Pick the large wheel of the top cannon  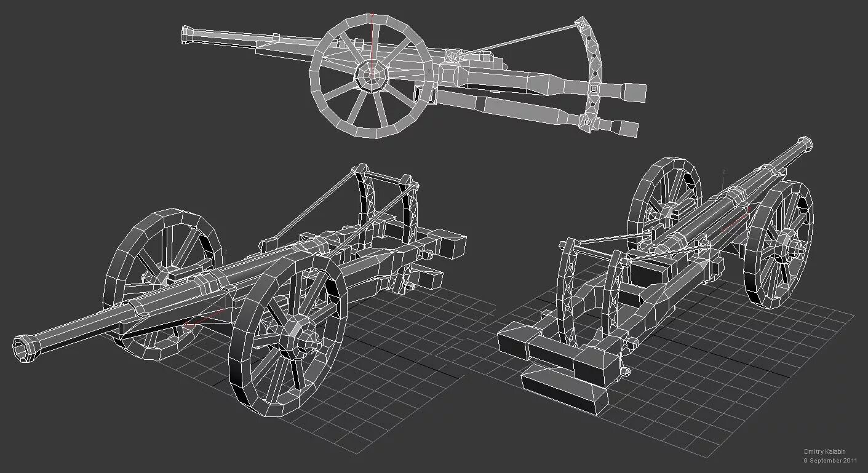point(372,76)
